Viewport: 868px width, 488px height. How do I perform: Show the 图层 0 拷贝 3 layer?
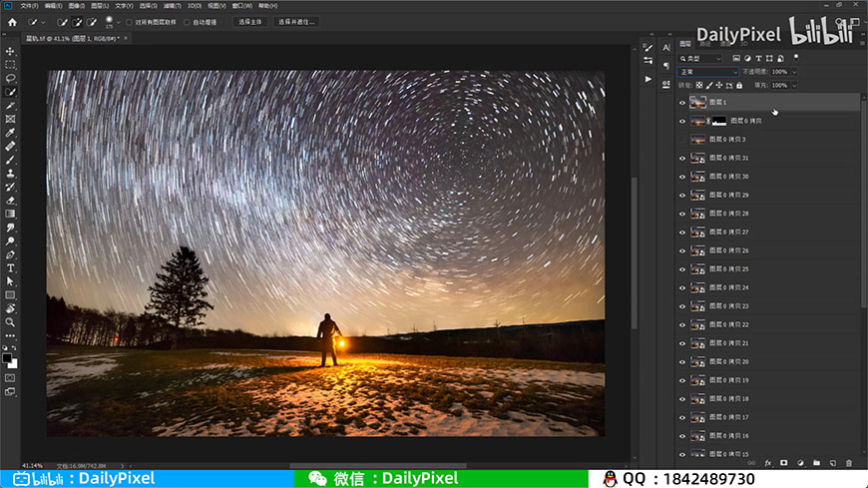(682, 140)
